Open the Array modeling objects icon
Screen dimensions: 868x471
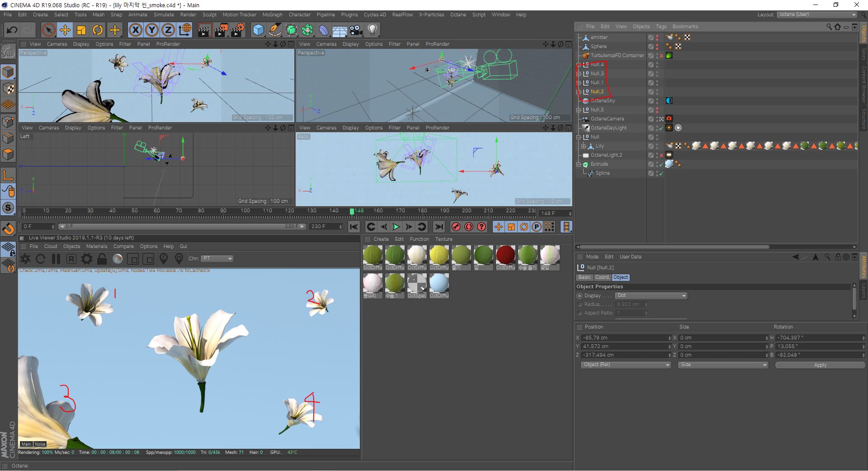click(307, 30)
